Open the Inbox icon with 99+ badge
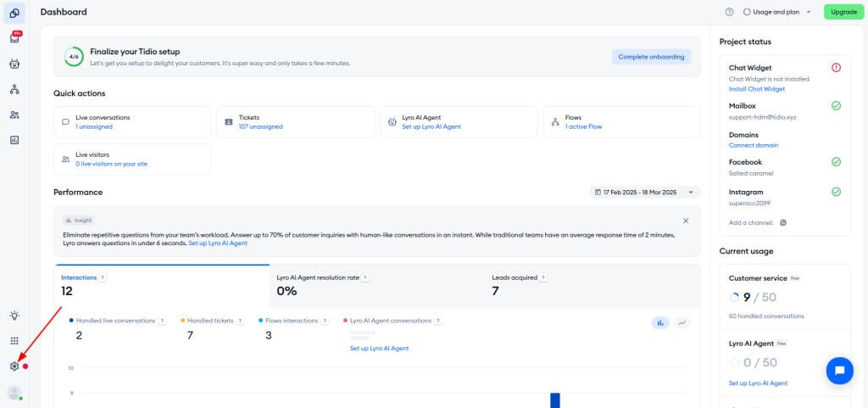The image size is (868, 408). point(14,37)
